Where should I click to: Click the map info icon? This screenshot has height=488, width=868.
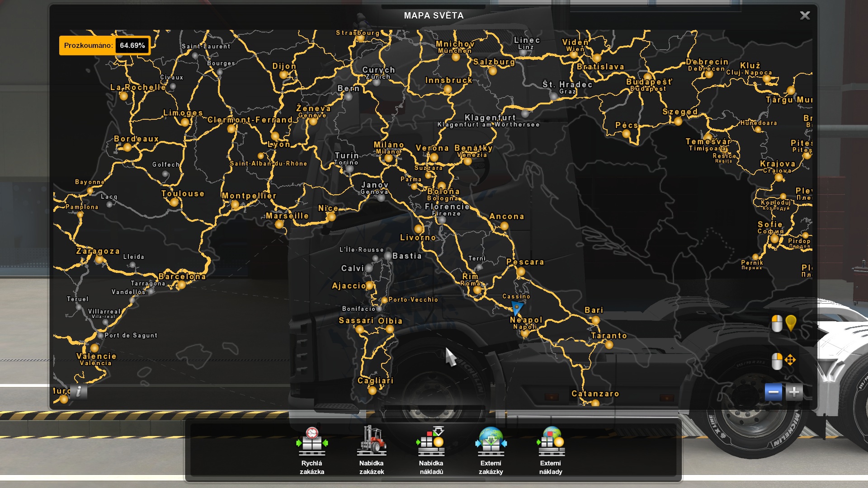[79, 391]
